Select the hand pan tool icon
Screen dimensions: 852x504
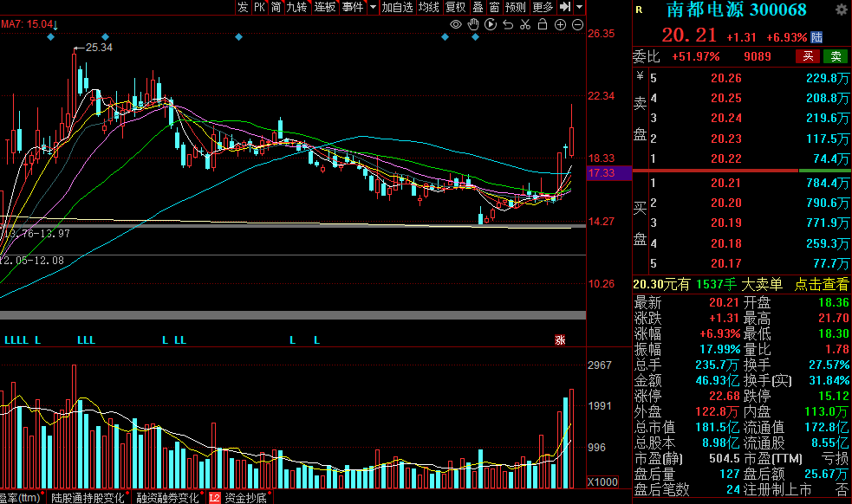473,24
